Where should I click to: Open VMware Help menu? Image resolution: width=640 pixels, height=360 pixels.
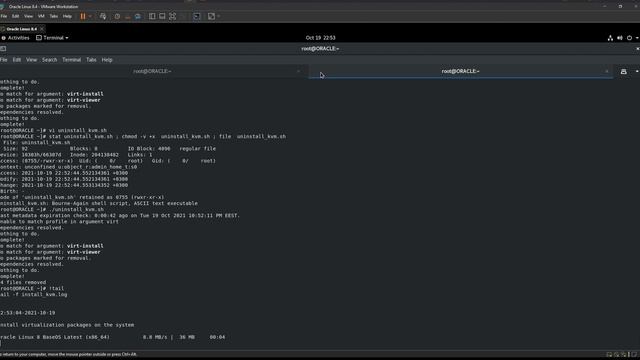(67, 16)
